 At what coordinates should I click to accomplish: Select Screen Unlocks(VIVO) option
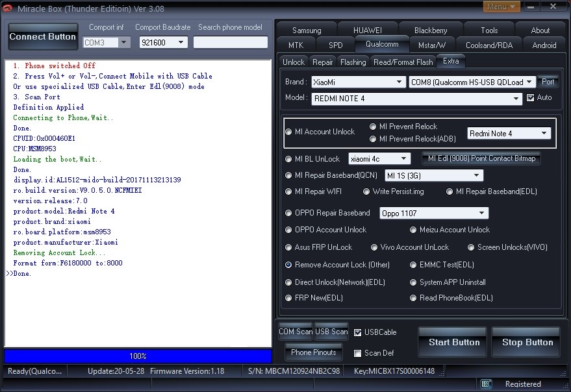471,247
